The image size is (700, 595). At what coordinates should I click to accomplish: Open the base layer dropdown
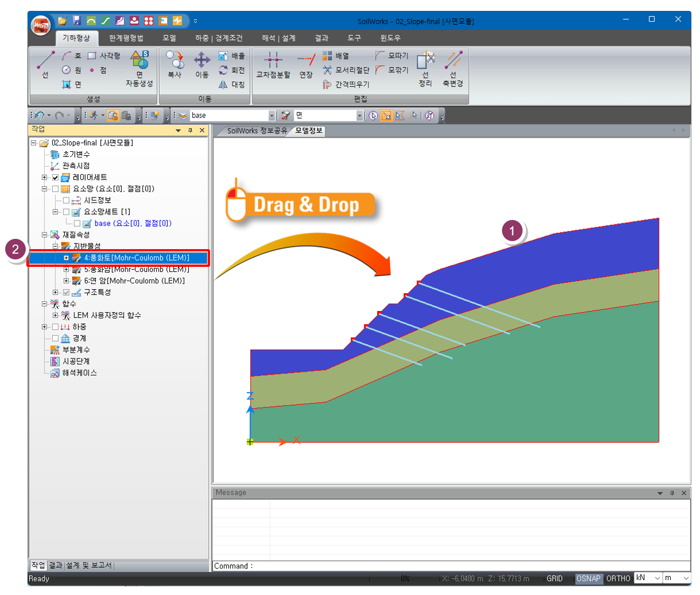[x=272, y=116]
